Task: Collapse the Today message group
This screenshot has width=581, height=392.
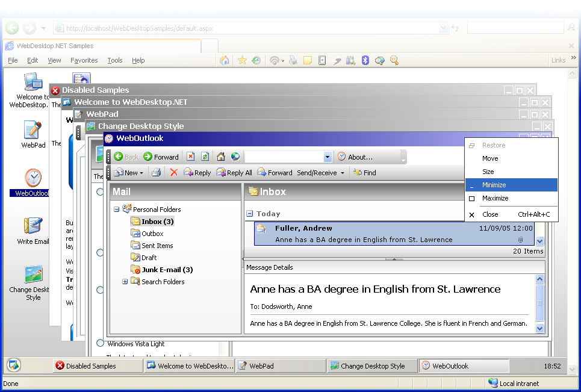Action: click(x=249, y=214)
